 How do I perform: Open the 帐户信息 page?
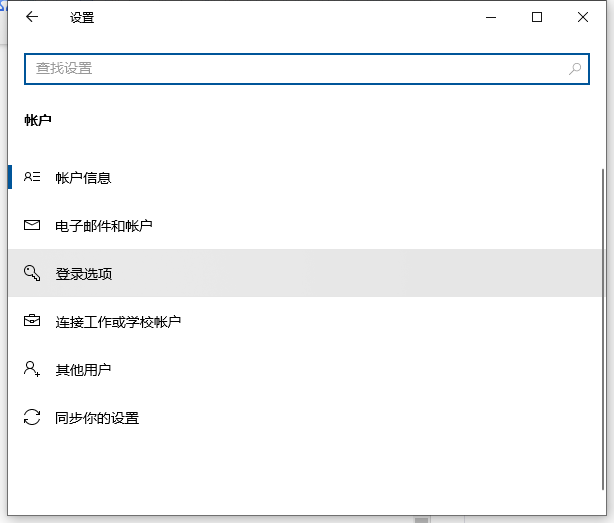pos(83,178)
